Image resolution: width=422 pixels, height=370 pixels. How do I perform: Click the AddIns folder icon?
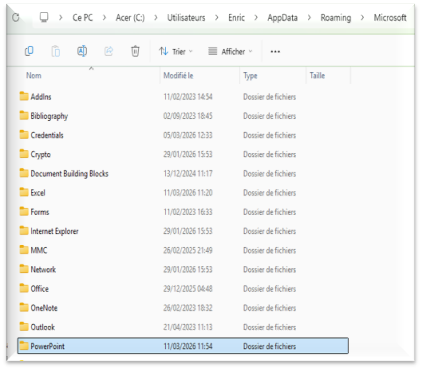[x=24, y=96]
